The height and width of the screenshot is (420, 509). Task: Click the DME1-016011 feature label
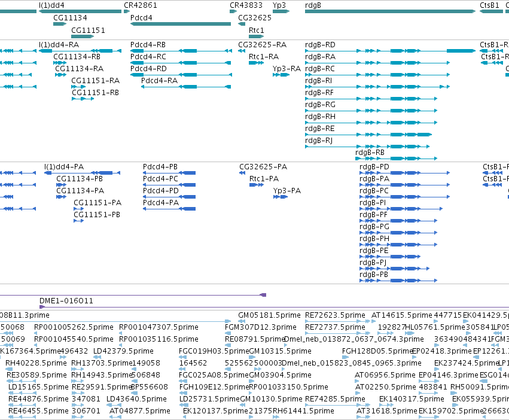click(x=66, y=300)
